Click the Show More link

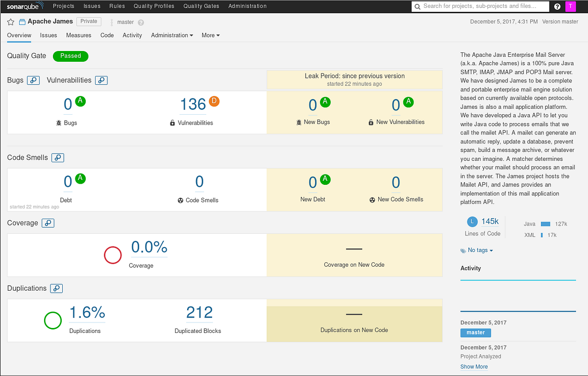pyautogui.click(x=474, y=366)
